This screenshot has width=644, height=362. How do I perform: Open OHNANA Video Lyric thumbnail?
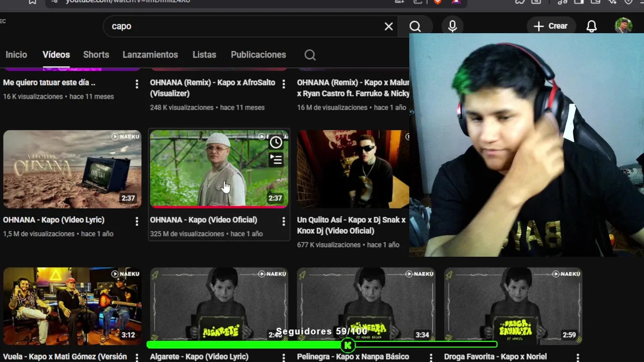tap(72, 169)
